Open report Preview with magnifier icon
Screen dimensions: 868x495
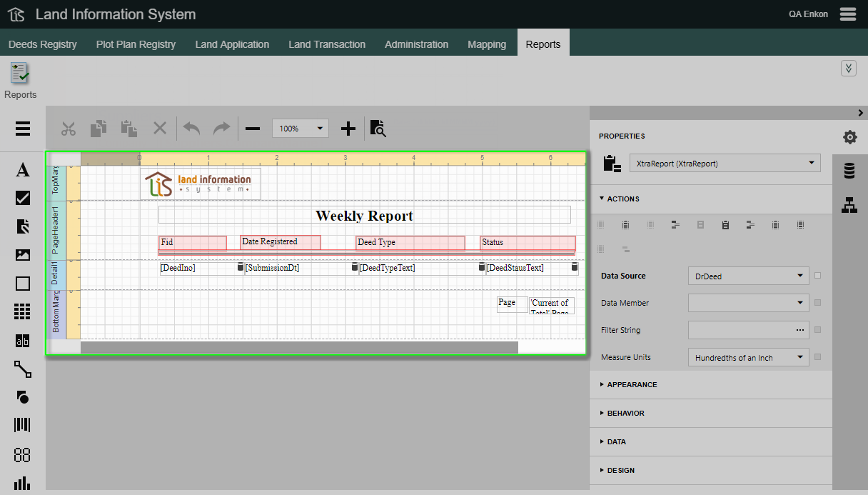[378, 129]
